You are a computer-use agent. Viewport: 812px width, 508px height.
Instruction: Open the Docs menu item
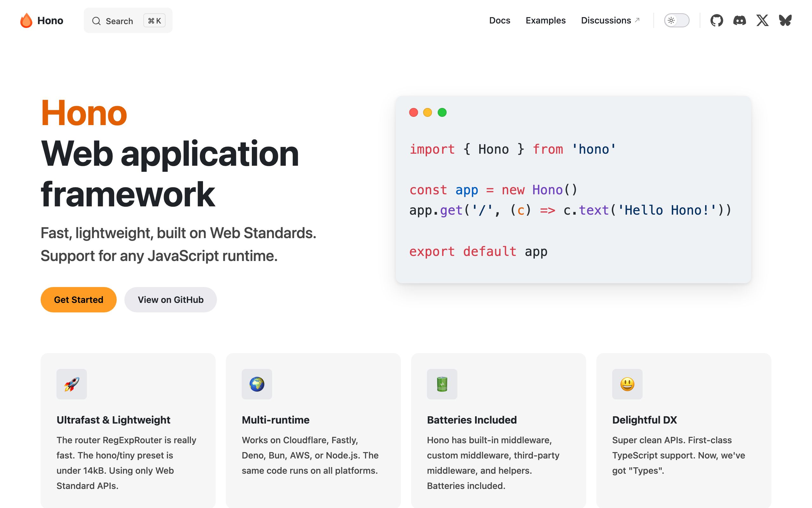coord(500,21)
